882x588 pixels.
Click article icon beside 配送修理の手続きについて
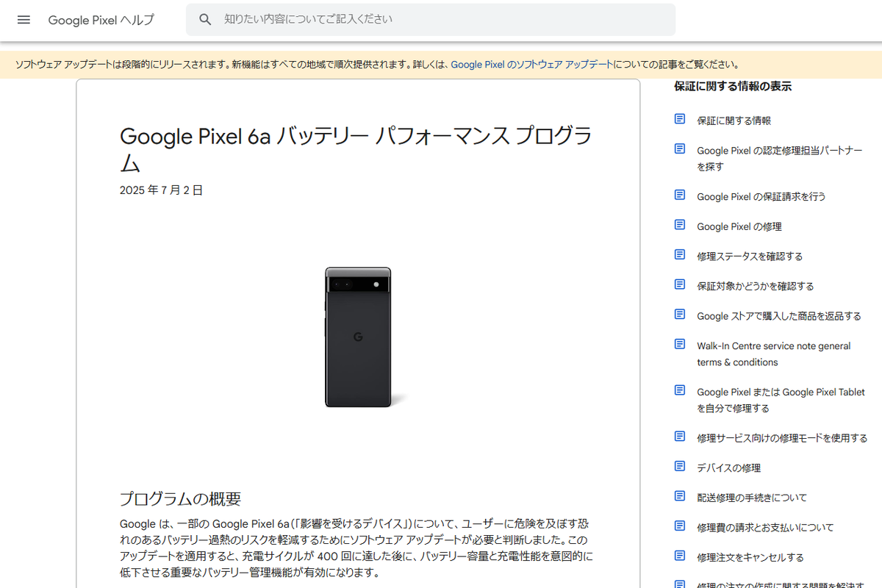click(x=680, y=496)
